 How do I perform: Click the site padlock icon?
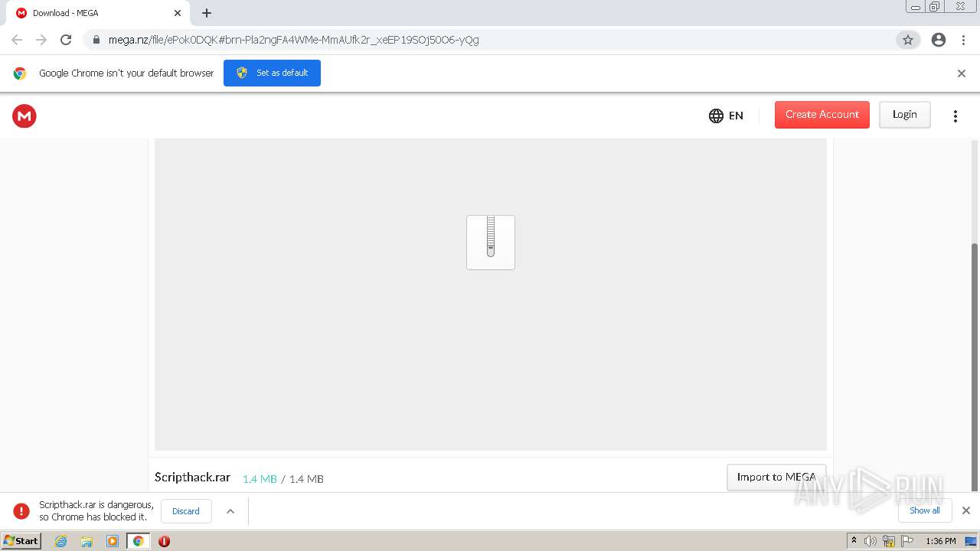(96, 40)
